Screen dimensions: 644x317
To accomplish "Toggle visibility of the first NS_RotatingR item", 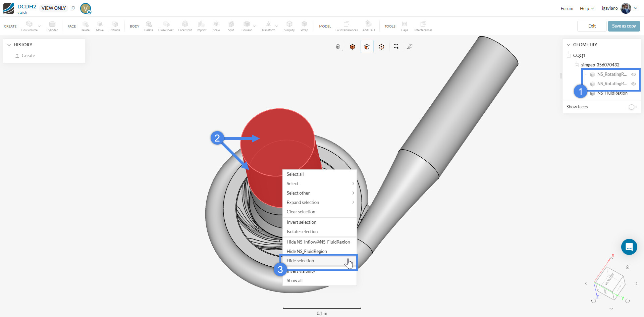I will click(634, 74).
